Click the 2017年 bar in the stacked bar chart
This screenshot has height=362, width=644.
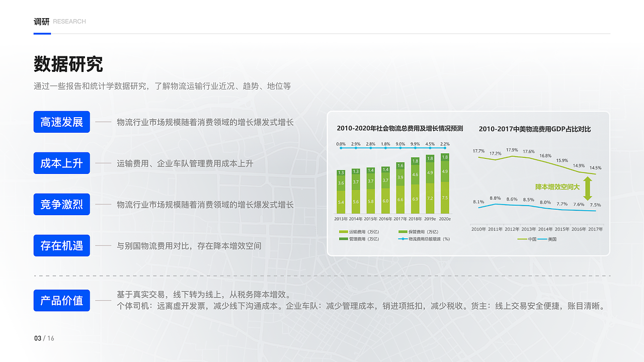400,188
